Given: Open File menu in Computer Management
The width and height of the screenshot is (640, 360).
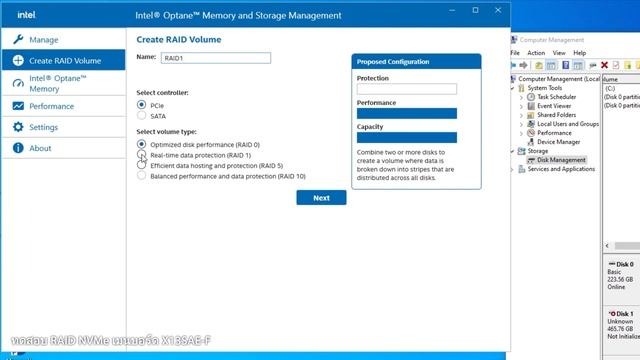Looking at the screenshot, I should (x=515, y=53).
